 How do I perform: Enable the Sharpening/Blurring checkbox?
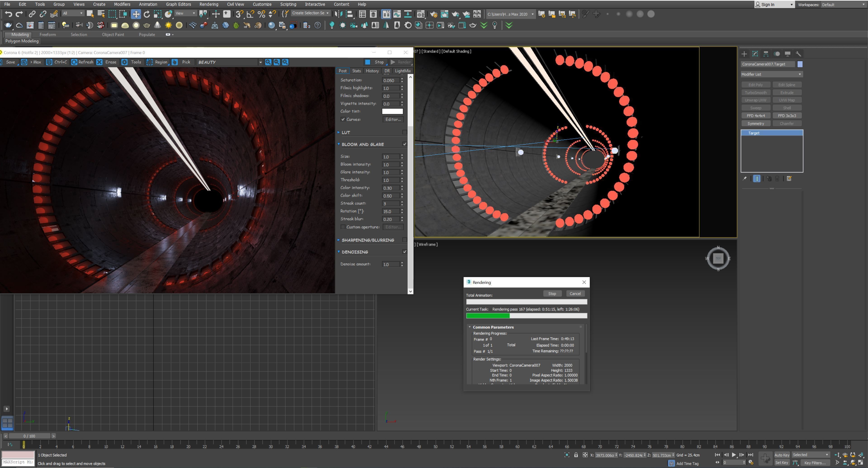pyautogui.click(x=405, y=240)
